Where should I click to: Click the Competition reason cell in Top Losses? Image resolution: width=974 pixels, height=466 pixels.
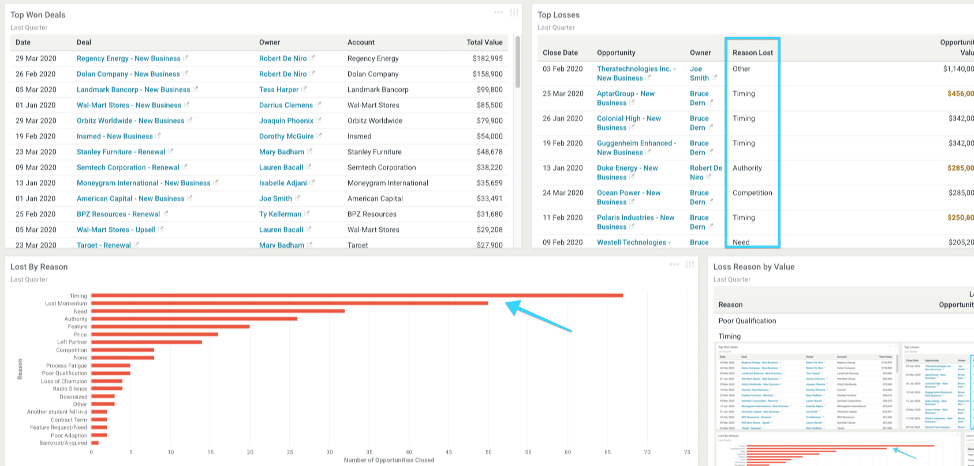point(752,193)
